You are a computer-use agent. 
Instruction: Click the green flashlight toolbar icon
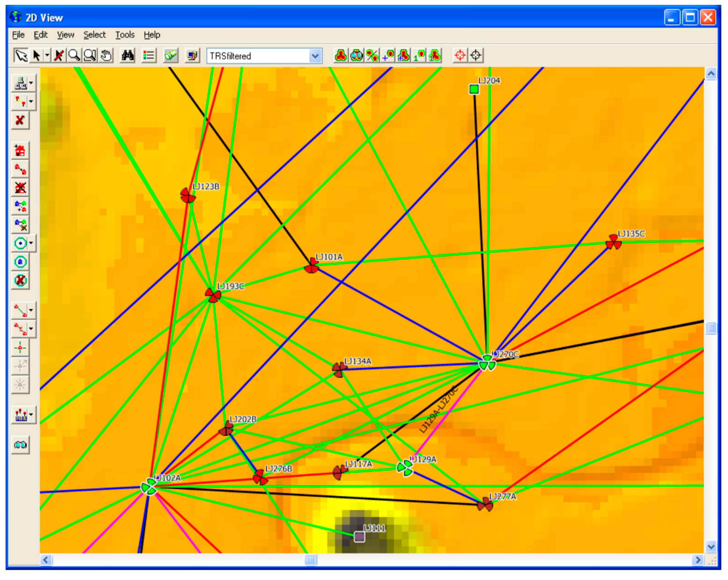coord(170,55)
